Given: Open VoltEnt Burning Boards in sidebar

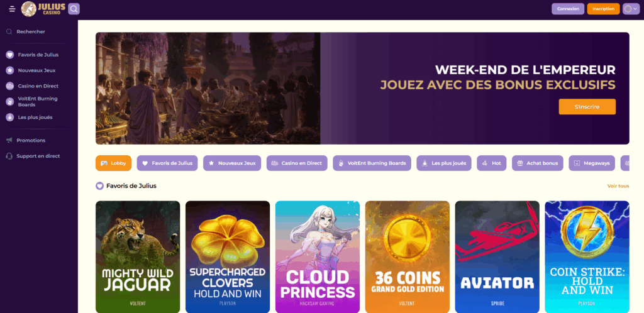Looking at the screenshot, I should (x=37, y=102).
